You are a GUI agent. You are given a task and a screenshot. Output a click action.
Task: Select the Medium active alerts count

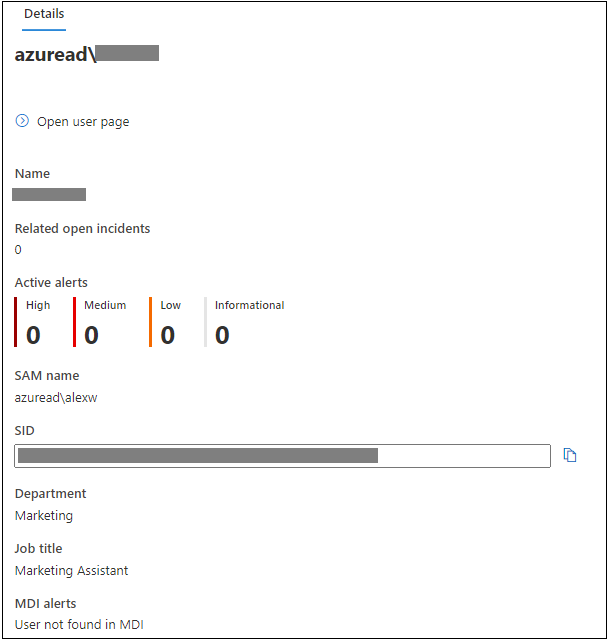point(91,336)
